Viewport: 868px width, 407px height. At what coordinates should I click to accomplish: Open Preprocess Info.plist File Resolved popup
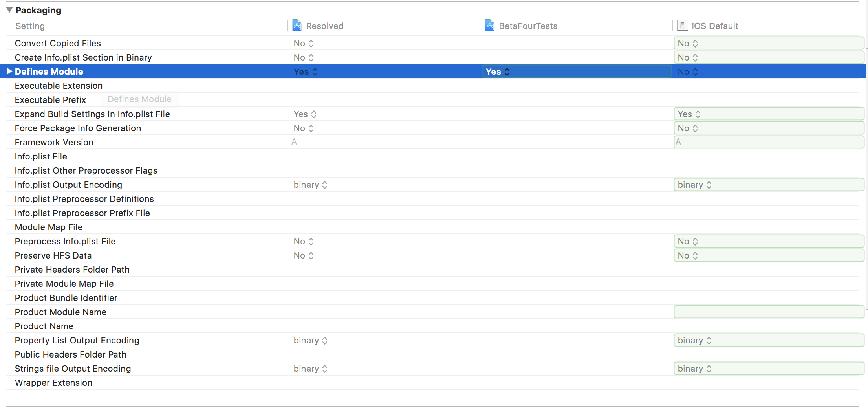(304, 241)
